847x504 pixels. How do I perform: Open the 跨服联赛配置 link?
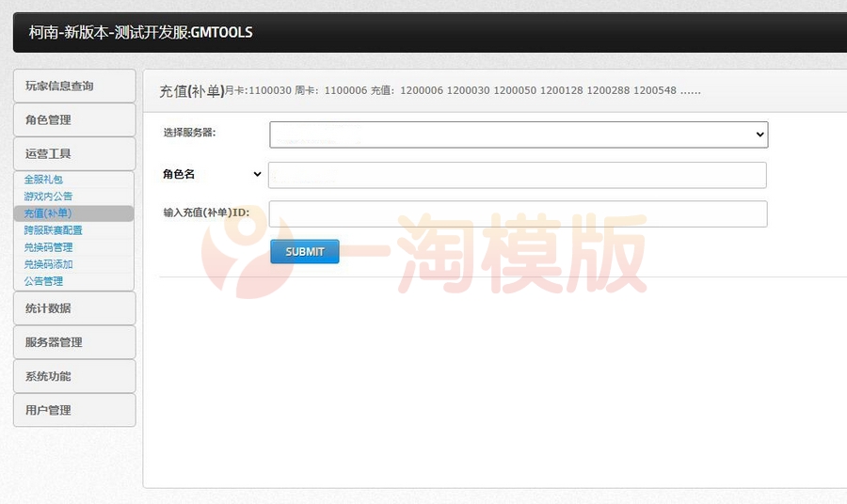tap(53, 230)
